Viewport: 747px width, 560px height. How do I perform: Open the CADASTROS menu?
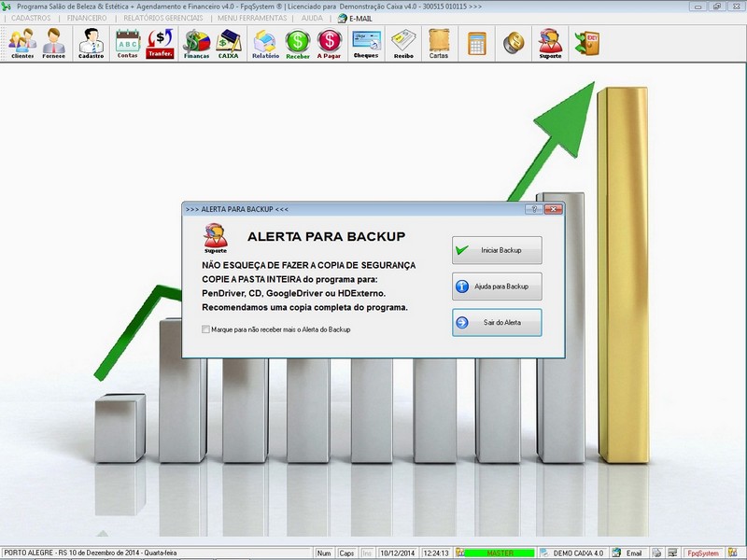point(31,18)
